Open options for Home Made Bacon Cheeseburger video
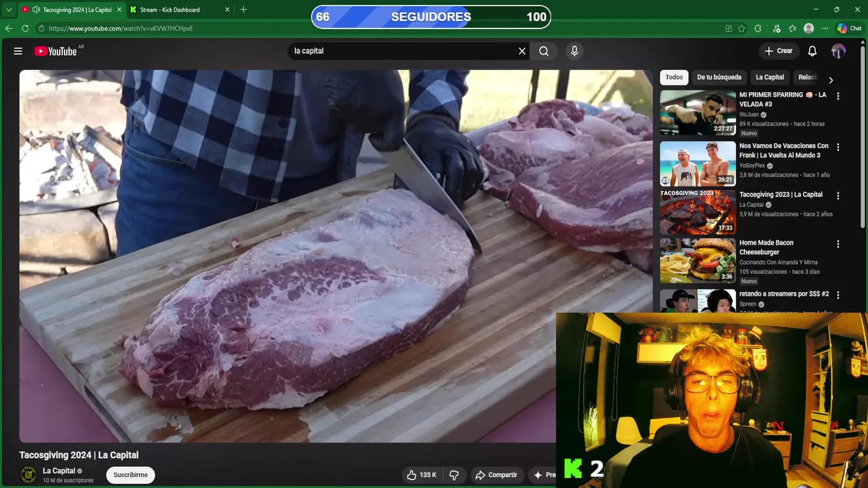Viewport: 868px width, 488px height. (837, 244)
